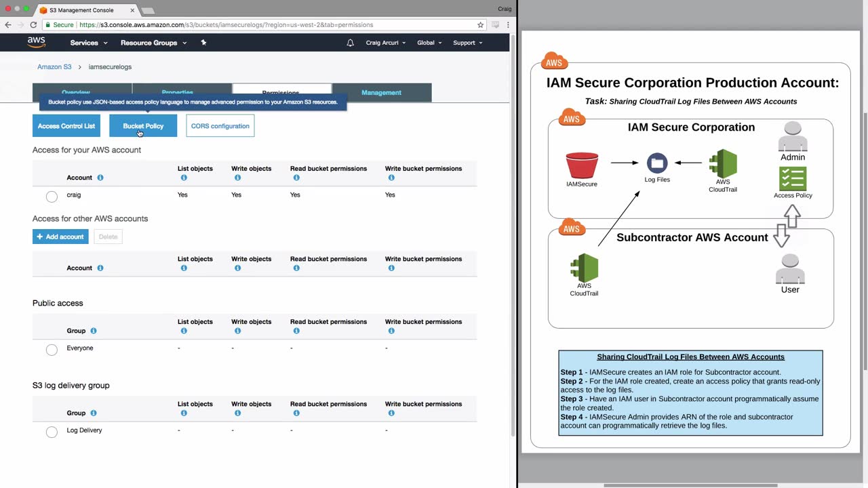Bookmark this page with the star icon

pyautogui.click(x=481, y=24)
